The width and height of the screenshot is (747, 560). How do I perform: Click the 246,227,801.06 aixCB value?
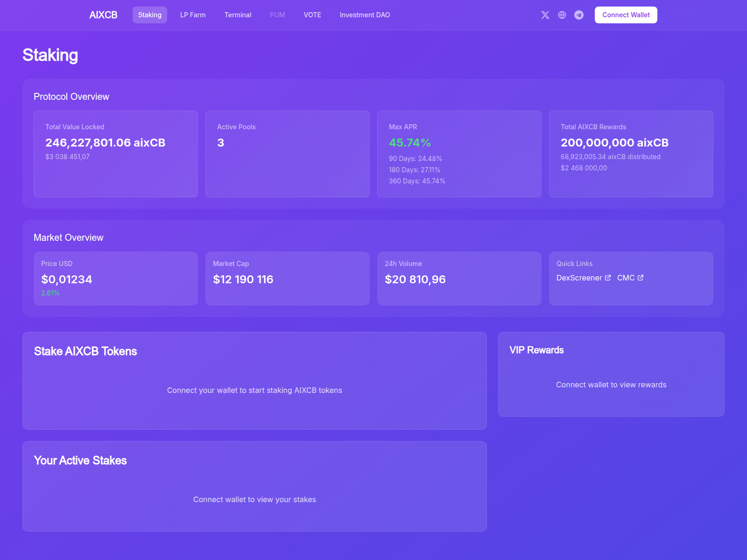coord(105,143)
